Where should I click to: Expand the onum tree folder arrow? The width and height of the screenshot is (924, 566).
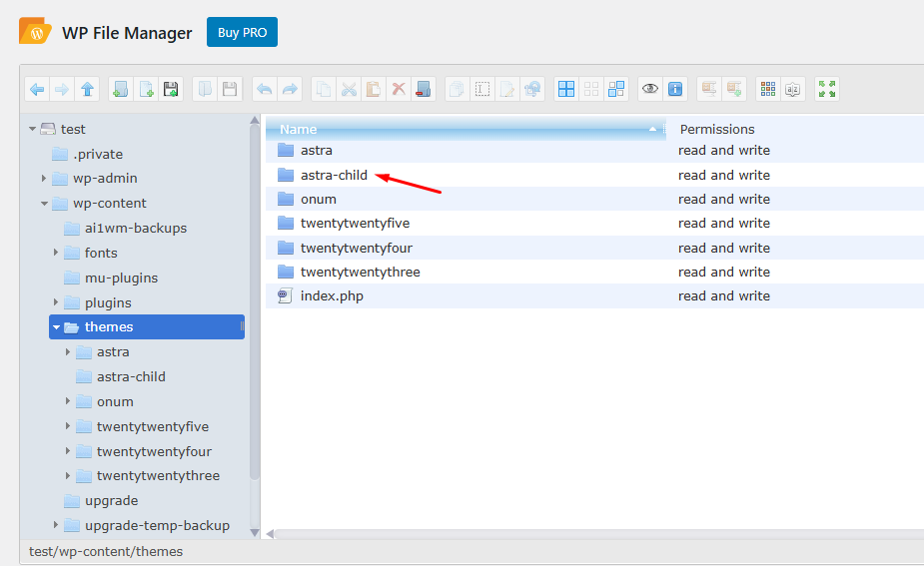68,401
